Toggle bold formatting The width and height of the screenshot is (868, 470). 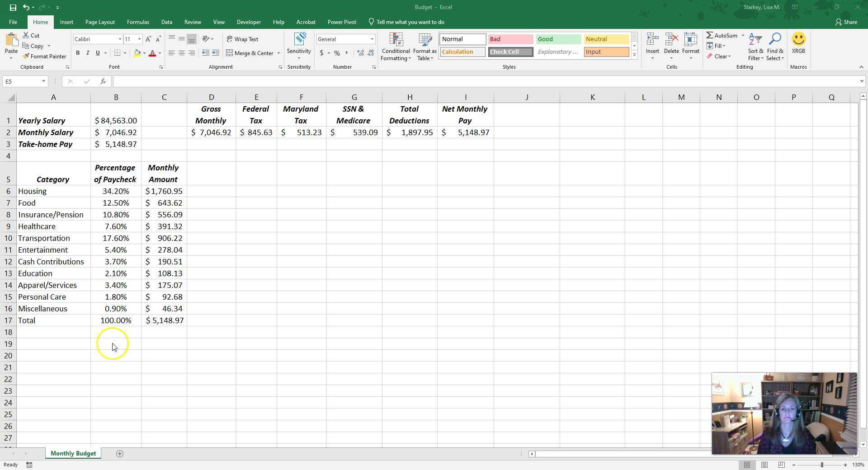click(77, 53)
